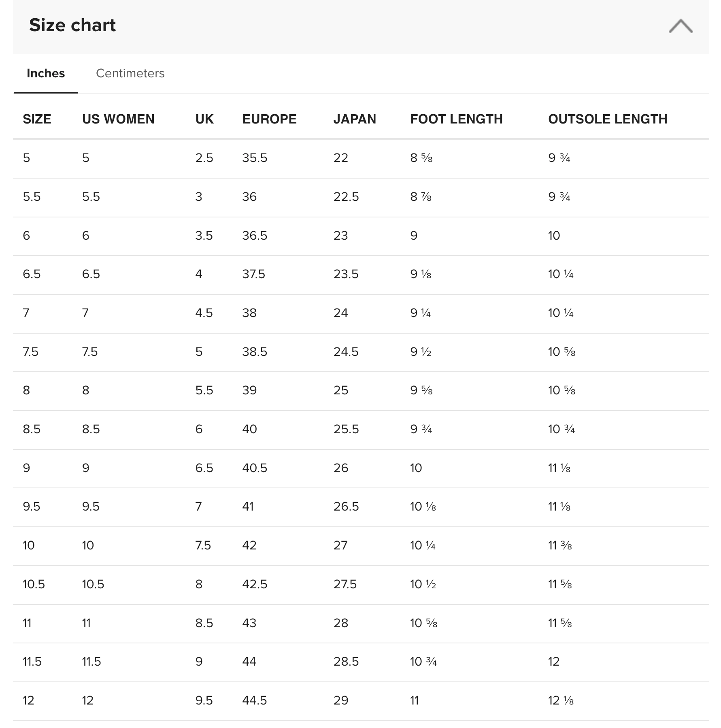This screenshot has width=721, height=728.
Task: Click the Size chart heading
Action: point(72,25)
